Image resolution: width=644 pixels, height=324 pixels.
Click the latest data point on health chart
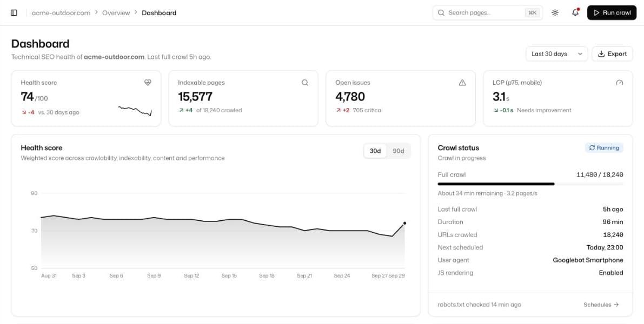tap(404, 223)
